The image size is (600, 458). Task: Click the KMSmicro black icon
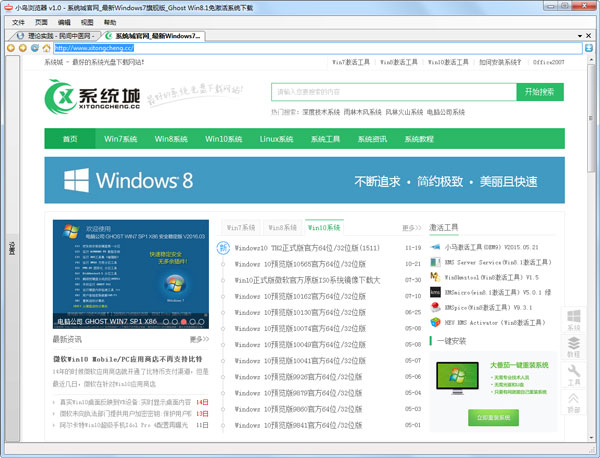click(x=435, y=292)
